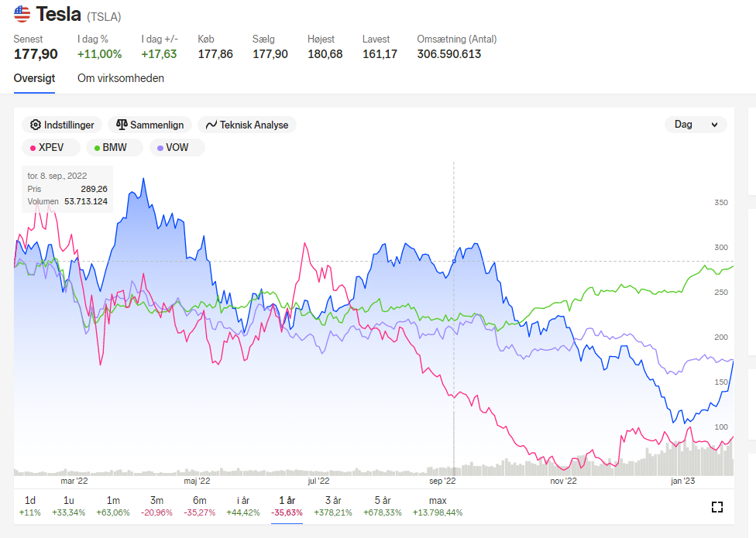The width and height of the screenshot is (756, 538).
Task: Switch to Om virksomheden tab
Action: (x=121, y=78)
